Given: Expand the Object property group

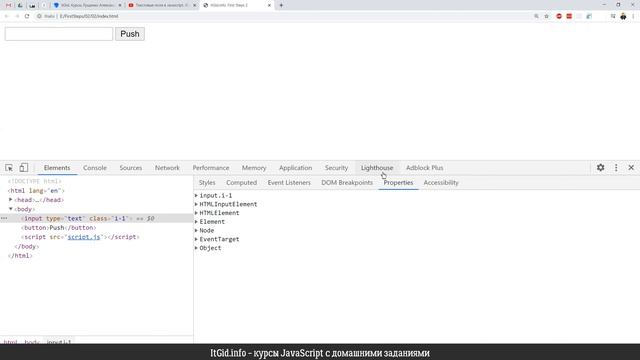Looking at the screenshot, I should [196, 248].
